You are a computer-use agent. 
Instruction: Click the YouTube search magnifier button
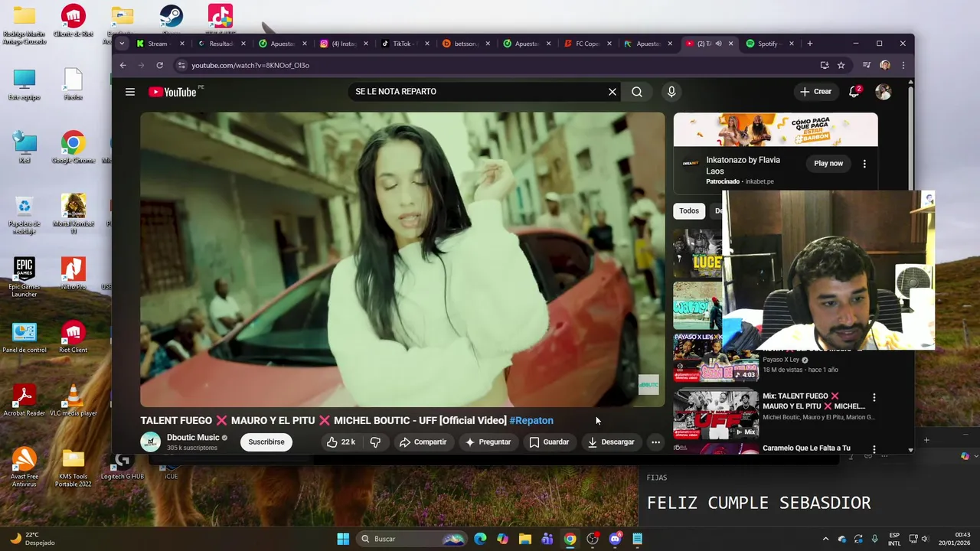tap(637, 92)
